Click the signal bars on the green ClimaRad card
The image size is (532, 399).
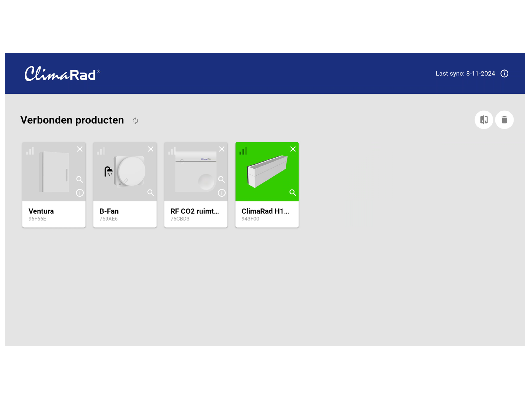[243, 151]
